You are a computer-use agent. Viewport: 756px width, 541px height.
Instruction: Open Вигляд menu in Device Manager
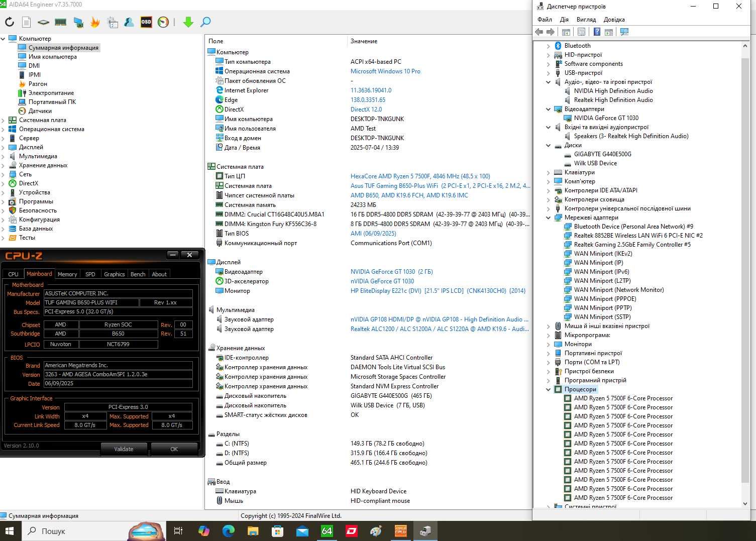[586, 20]
